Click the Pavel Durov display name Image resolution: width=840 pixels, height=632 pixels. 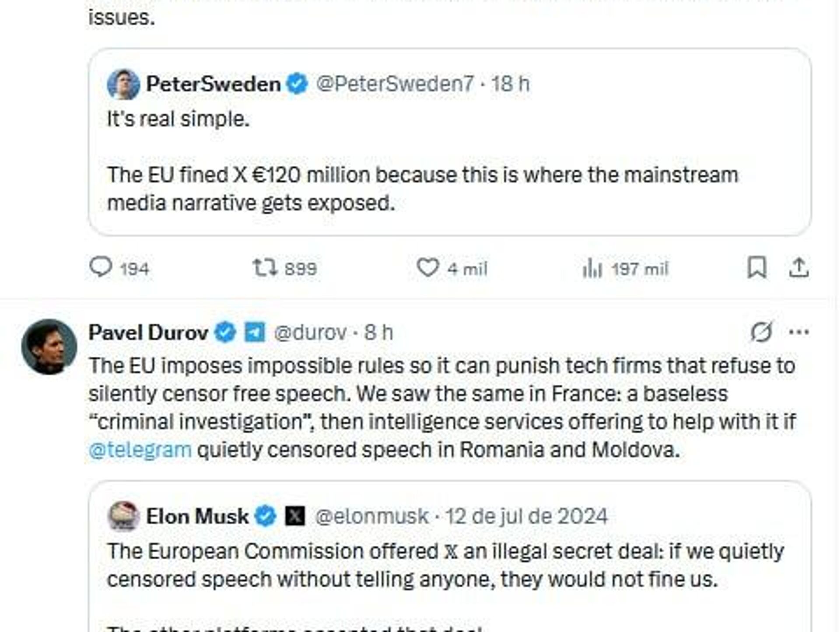point(148,333)
